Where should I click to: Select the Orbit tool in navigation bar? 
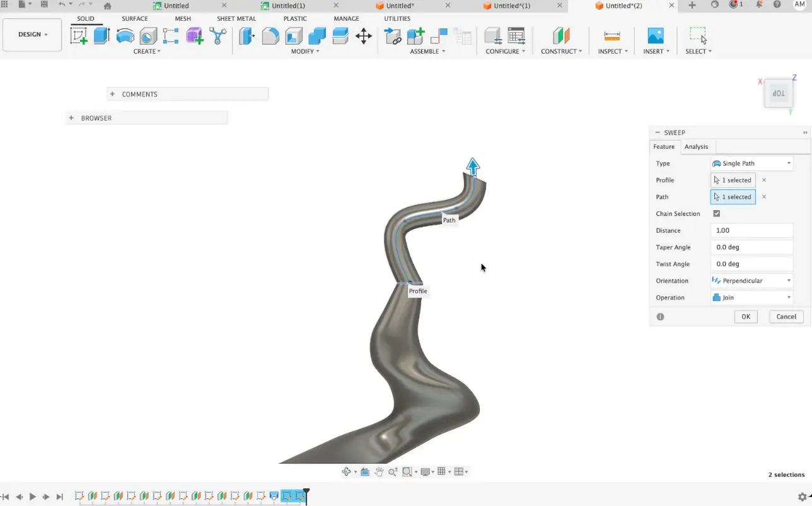[346, 471]
